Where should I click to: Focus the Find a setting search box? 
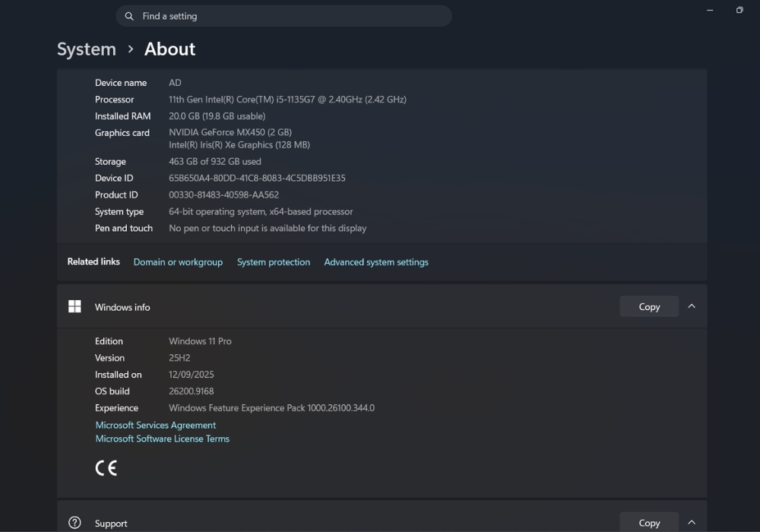click(283, 16)
